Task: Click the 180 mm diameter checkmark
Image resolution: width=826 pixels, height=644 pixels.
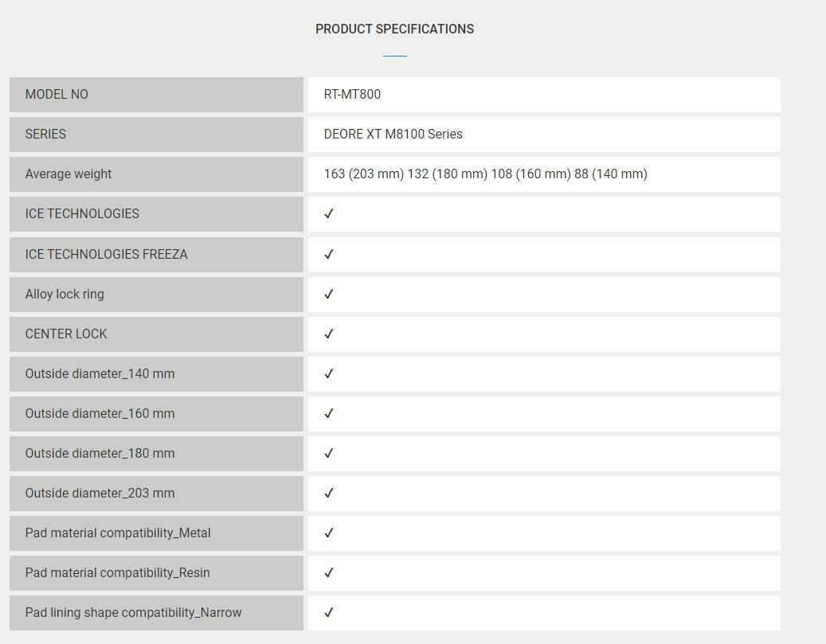Action: click(328, 454)
